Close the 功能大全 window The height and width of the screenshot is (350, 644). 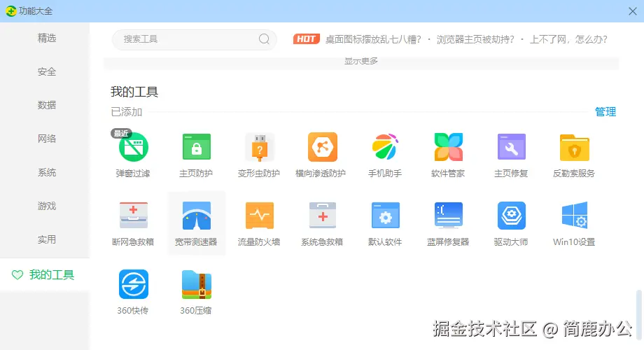tap(633, 11)
